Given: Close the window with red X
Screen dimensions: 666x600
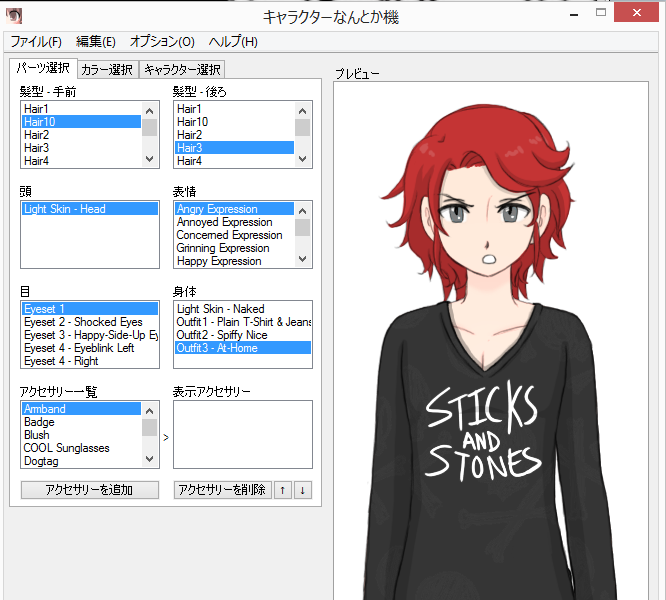Looking at the screenshot, I should click(x=642, y=14).
